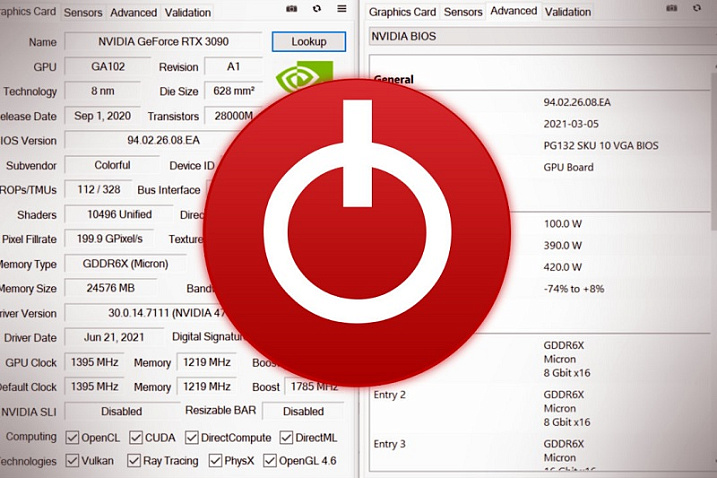Click the PG132 SKU 10 VGA BIOS text
The width and height of the screenshot is (717, 478).
pos(601,145)
